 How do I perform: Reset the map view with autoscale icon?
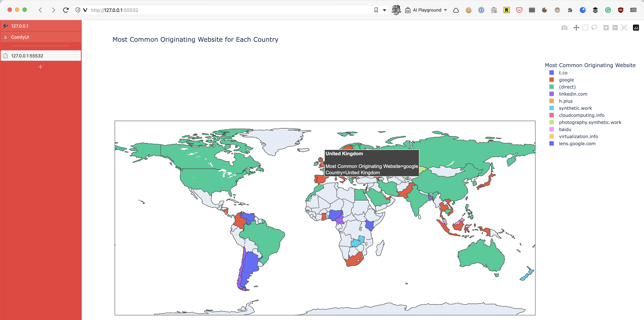pyautogui.click(x=624, y=28)
